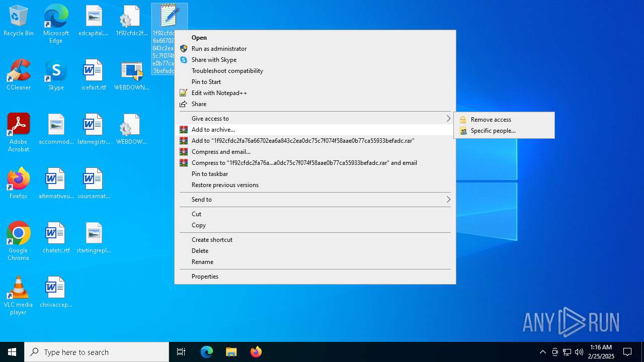Open Properties from context menu
644x362 pixels.
pyautogui.click(x=315, y=277)
